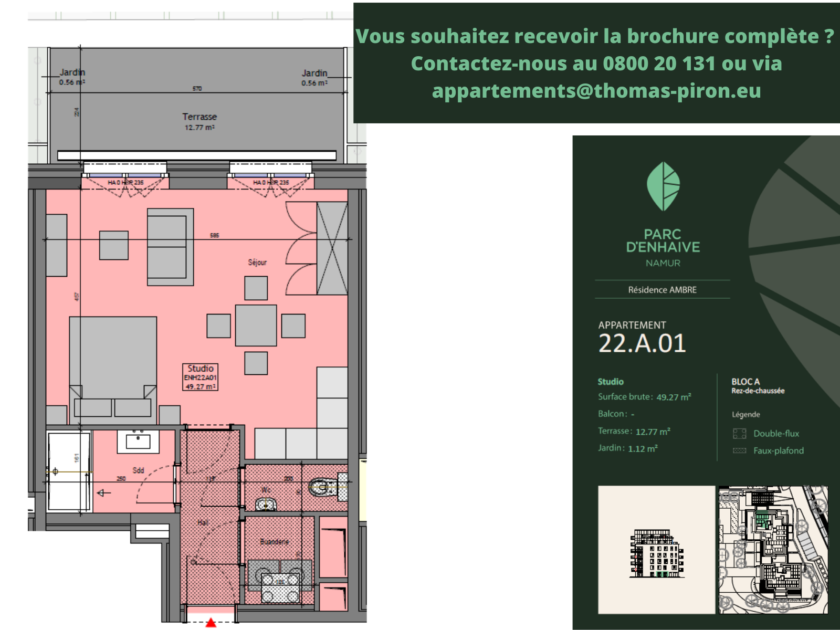Open the Légende section
840x630 pixels.
click(x=747, y=414)
